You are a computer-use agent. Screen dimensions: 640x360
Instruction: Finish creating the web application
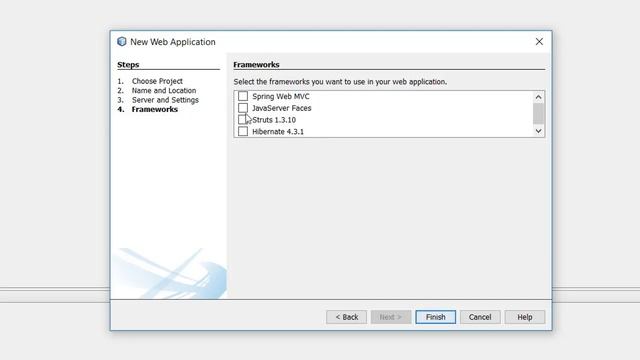[x=436, y=317]
